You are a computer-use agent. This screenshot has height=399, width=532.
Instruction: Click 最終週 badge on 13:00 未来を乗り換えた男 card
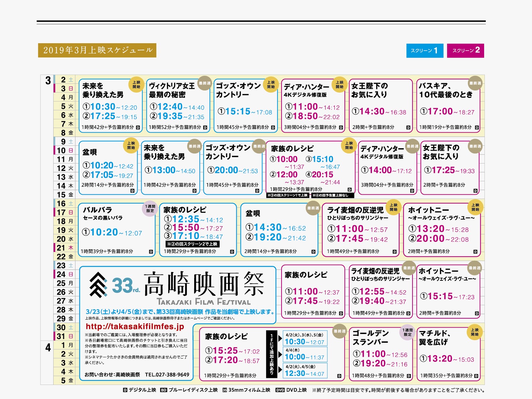pyautogui.click(x=195, y=146)
